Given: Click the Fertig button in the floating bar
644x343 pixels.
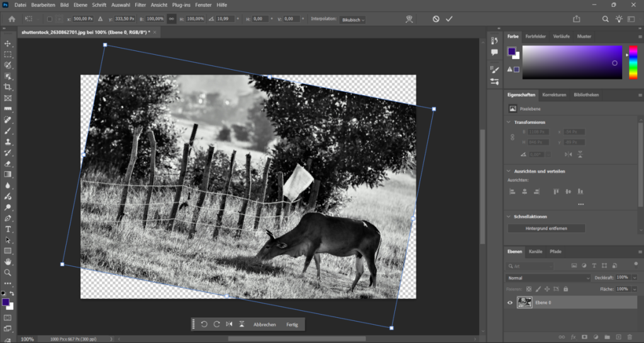Looking at the screenshot, I should click(292, 325).
